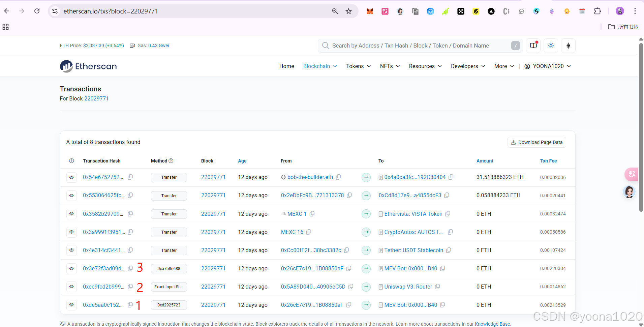Open the ETH price $2,087.39 link

click(x=103, y=46)
